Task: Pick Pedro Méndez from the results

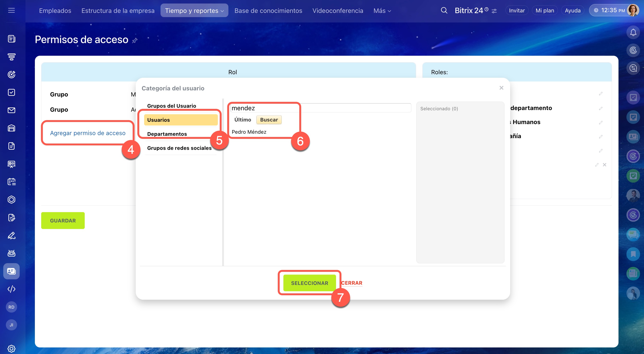Action: 249,132
